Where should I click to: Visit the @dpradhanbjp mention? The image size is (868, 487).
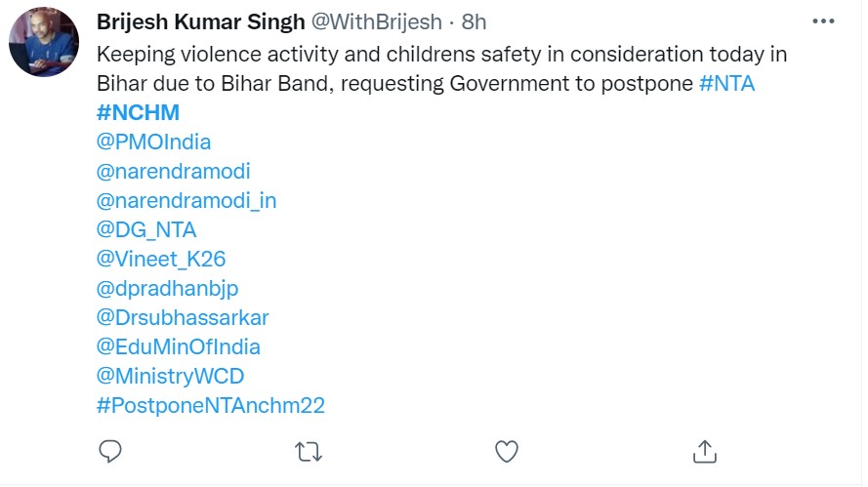(x=167, y=288)
